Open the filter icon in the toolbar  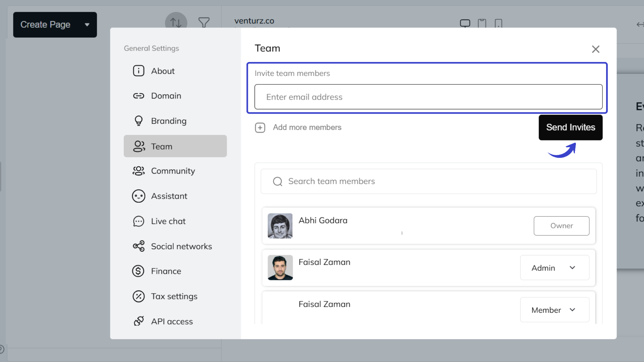204,22
